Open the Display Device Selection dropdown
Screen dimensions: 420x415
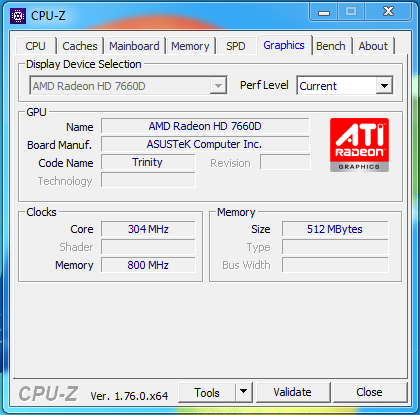(x=128, y=86)
